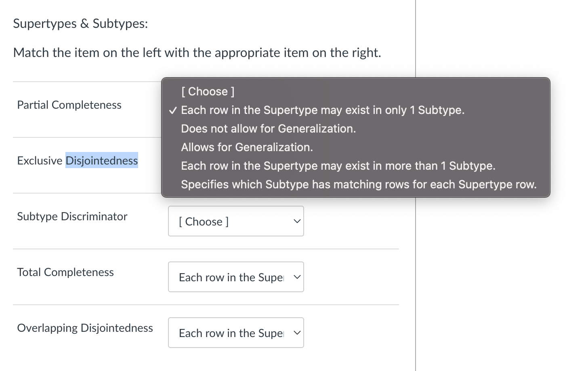The image size is (588, 371).
Task: Choose 'Specifies which Subtype has matching rows' option
Action: pyautogui.click(x=359, y=184)
